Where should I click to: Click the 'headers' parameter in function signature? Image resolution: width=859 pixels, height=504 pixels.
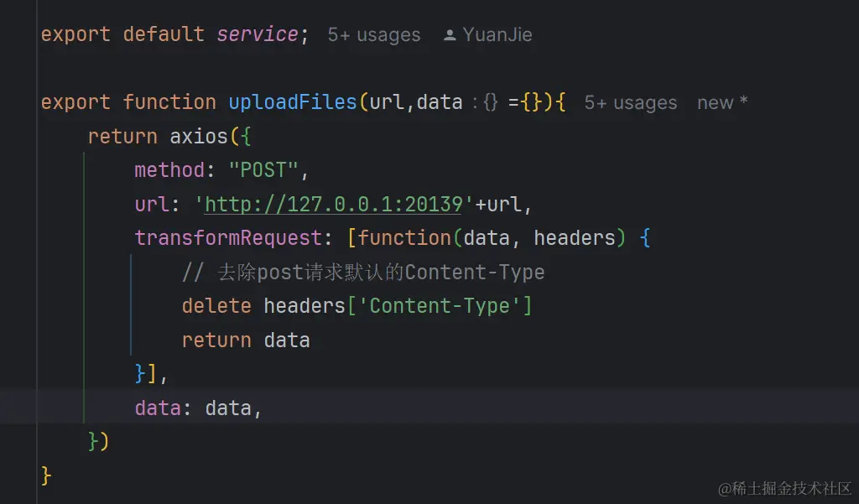575,238
